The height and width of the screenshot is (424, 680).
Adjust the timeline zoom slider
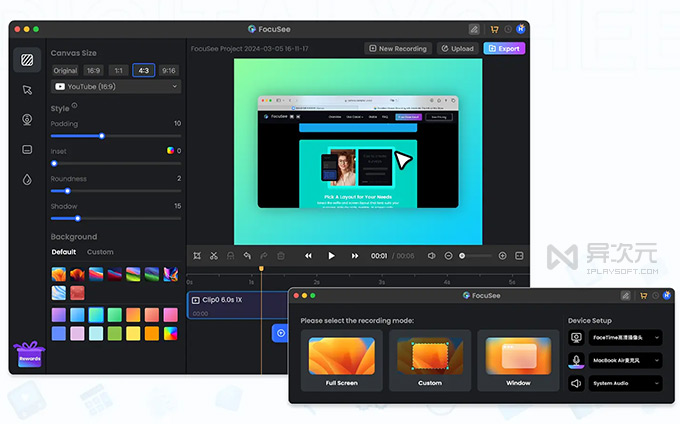pos(475,256)
